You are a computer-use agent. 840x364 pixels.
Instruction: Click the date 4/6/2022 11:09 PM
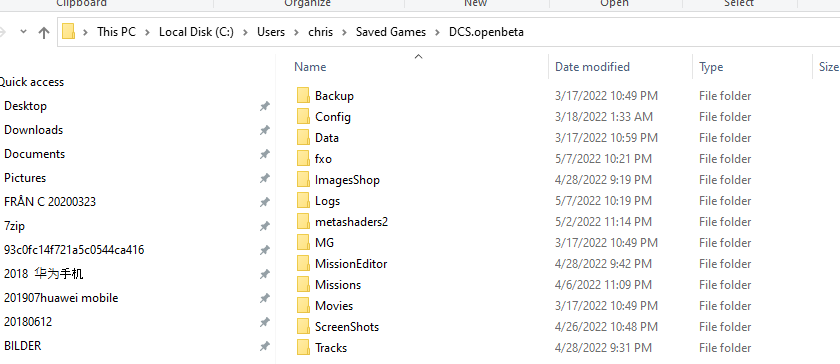[603, 285]
